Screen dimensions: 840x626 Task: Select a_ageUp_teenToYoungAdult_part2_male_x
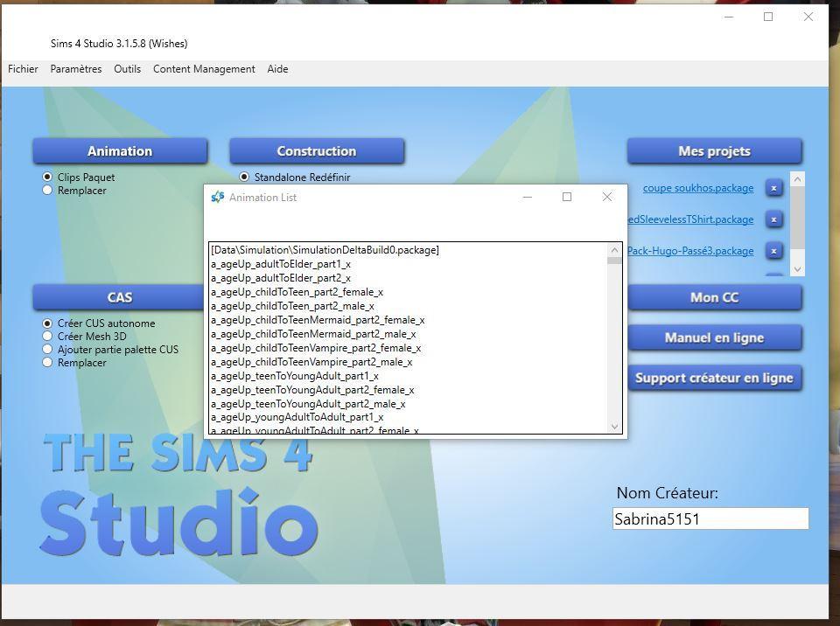409,404
